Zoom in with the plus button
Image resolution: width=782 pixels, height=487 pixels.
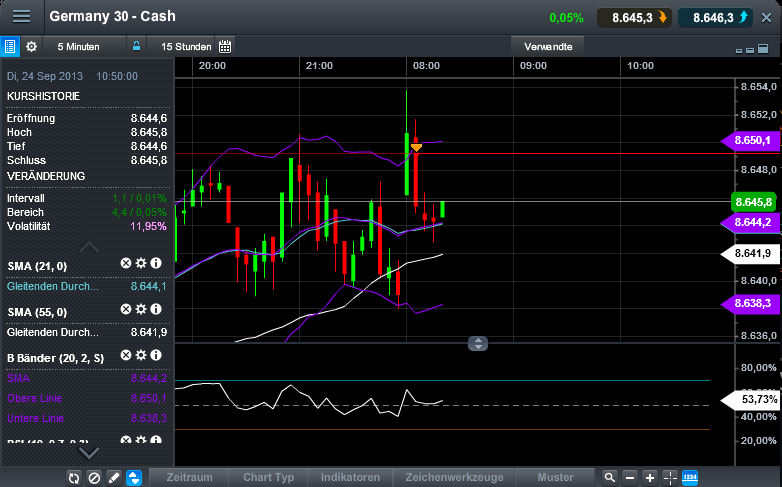650,478
